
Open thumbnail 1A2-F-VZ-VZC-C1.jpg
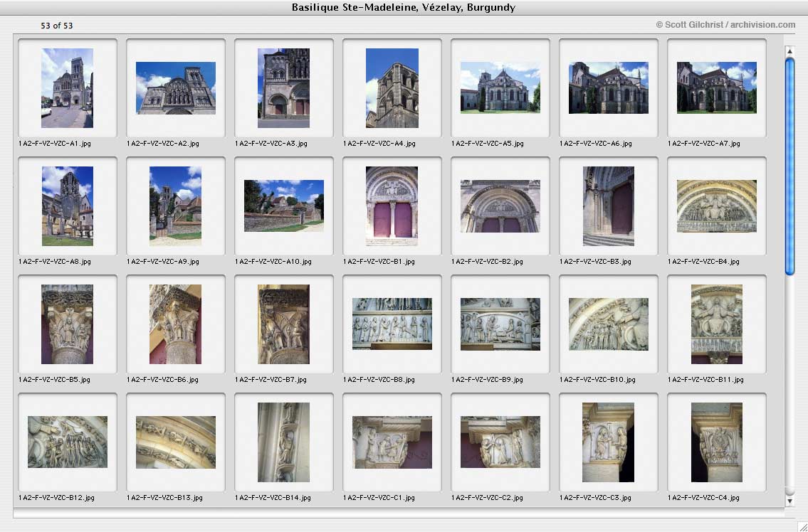coord(392,442)
